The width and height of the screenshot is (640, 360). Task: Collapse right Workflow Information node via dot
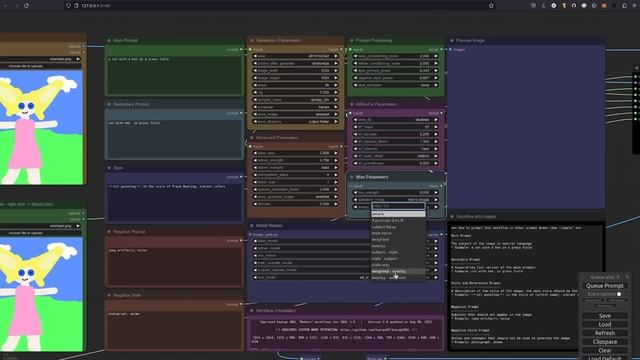pyautogui.click(x=452, y=216)
